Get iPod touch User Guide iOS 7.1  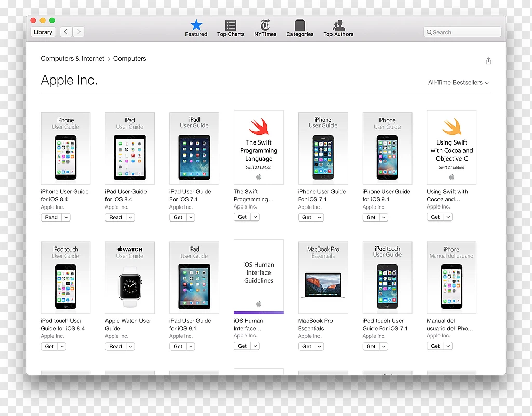click(x=371, y=346)
